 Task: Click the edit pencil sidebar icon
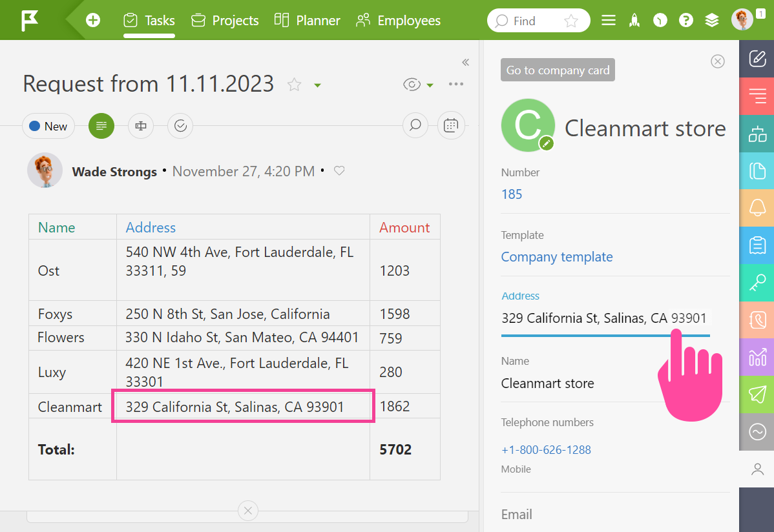[757, 58]
